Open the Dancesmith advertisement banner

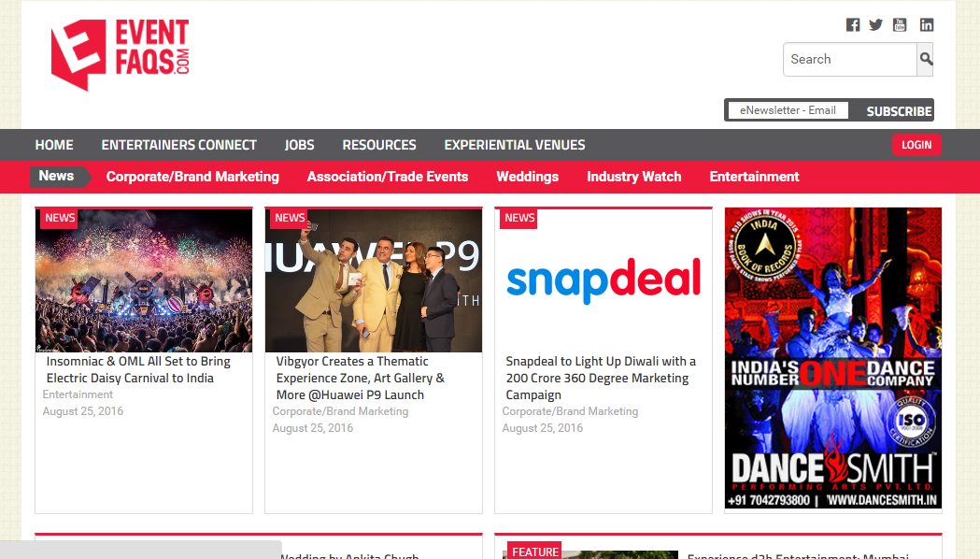pyautogui.click(x=833, y=358)
